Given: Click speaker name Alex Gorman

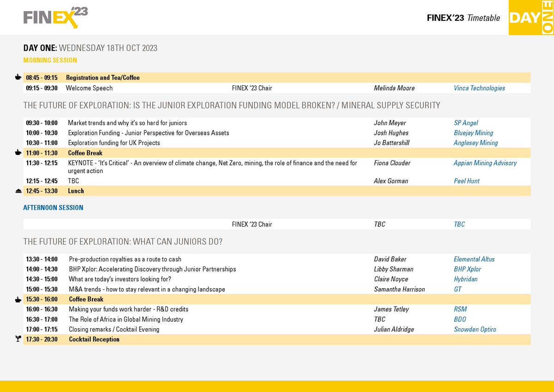Looking at the screenshot, I should (391, 181).
